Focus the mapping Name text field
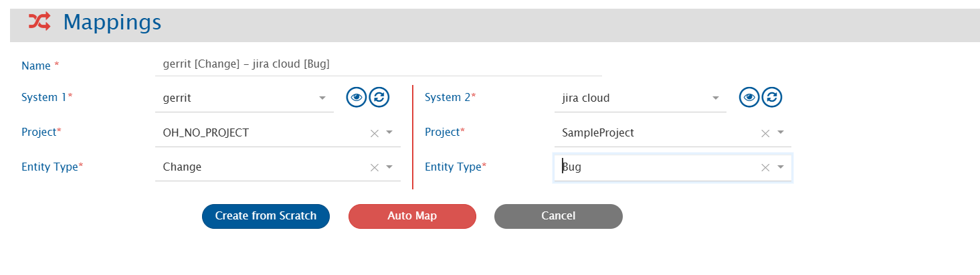Viewport: 980px width, 275px height. [378, 64]
